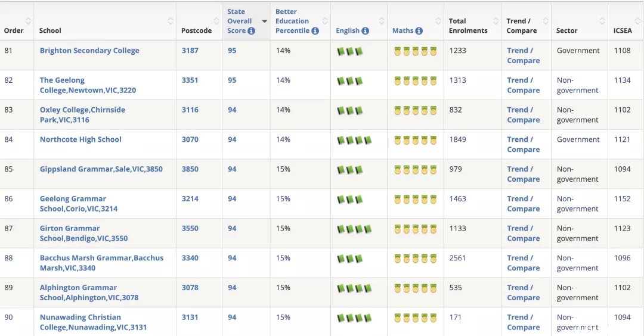Viewport: 644px width, 336px height.
Task: Click the State Overall Score header text
Action: 240,21
